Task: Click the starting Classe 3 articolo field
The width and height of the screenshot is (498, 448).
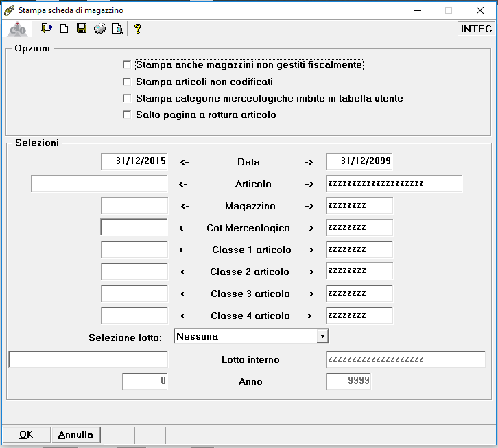Action: [134, 293]
